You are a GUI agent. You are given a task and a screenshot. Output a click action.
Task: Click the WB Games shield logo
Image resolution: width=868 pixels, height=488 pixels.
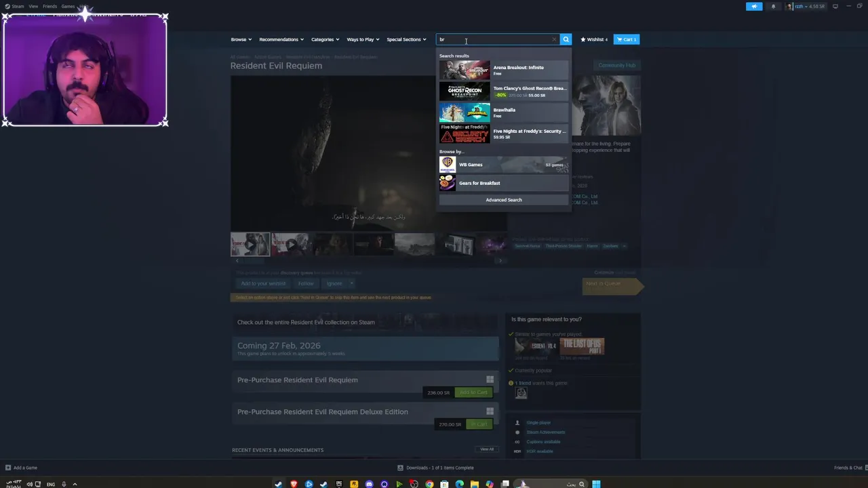447,164
